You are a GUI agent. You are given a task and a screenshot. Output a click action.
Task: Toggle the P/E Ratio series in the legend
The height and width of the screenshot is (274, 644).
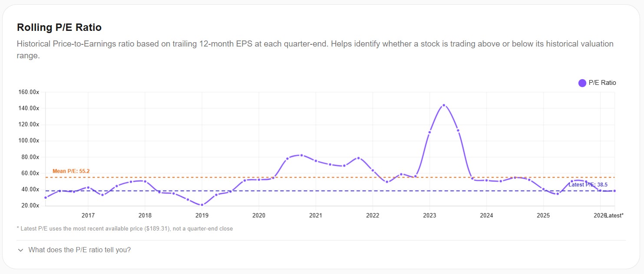tap(602, 83)
